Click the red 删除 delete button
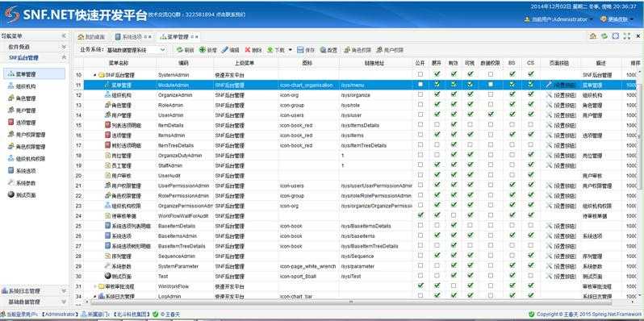This screenshot has height=321, width=644. pyautogui.click(x=253, y=50)
